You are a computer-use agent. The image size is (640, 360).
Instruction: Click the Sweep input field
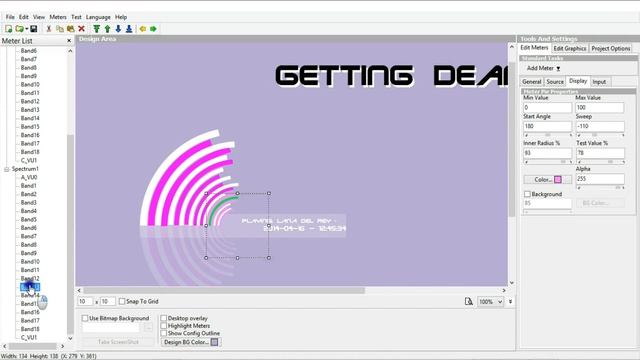coord(600,126)
